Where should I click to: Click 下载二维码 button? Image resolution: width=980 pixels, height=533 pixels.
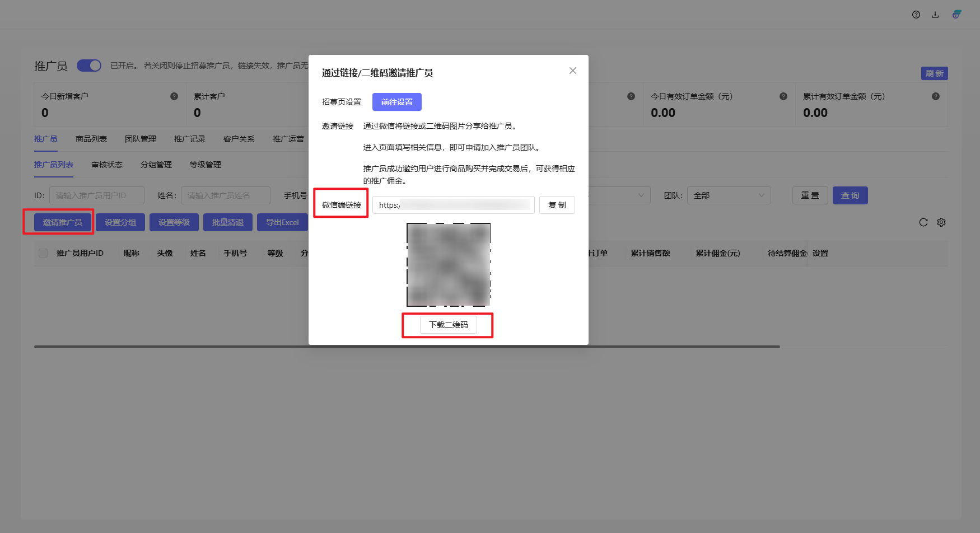[x=448, y=325]
